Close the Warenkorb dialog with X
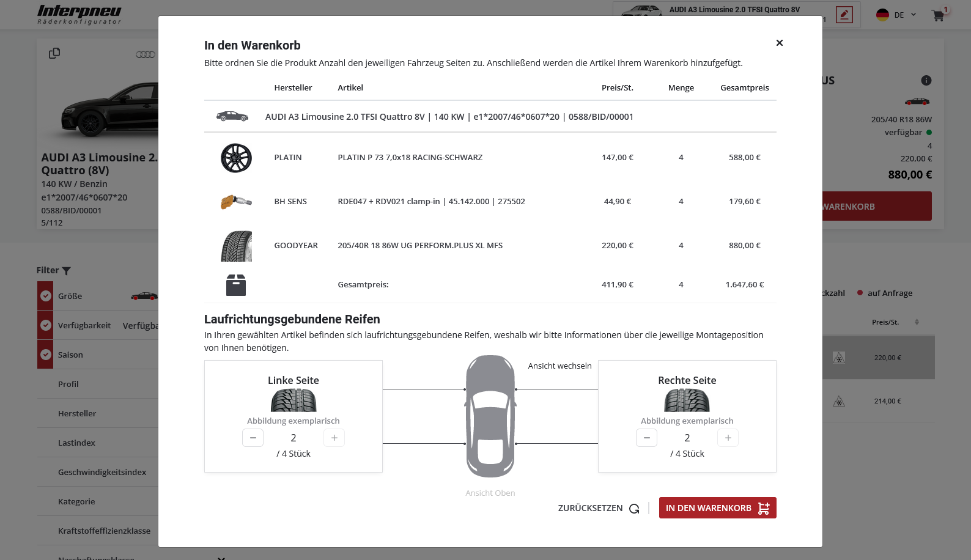The height and width of the screenshot is (560, 971). 780,43
